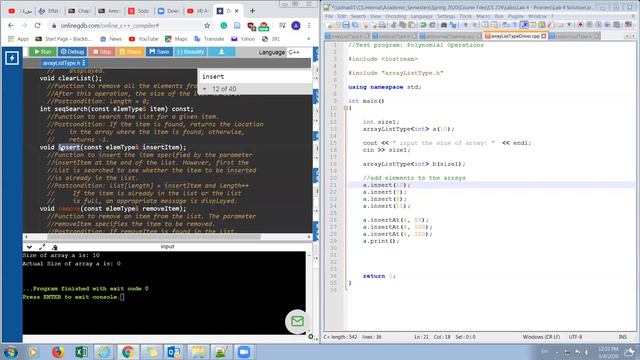Click the insert find-in-page search field
This screenshot has width=640, height=360.
255,76
